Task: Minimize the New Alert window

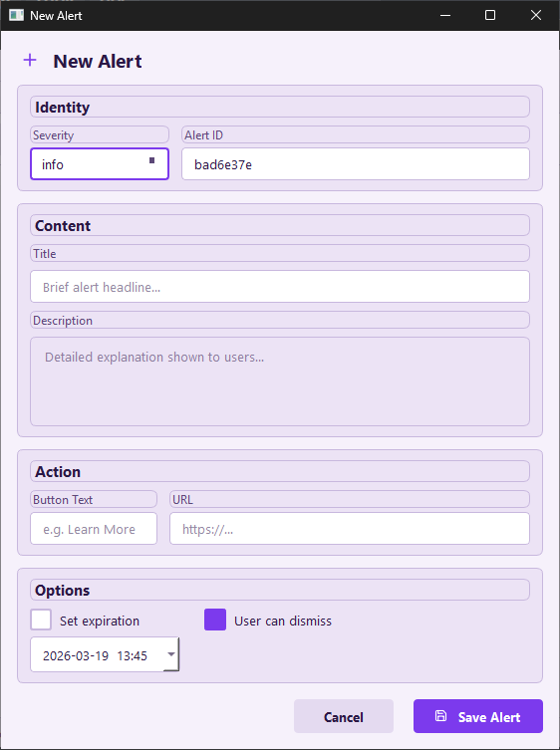Action: point(445,15)
